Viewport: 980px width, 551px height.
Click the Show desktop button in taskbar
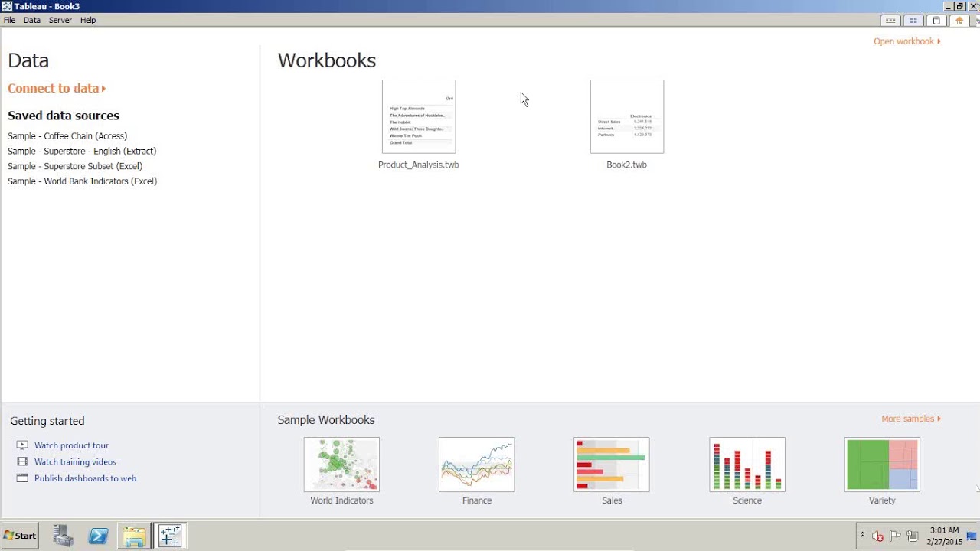coord(972,536)
